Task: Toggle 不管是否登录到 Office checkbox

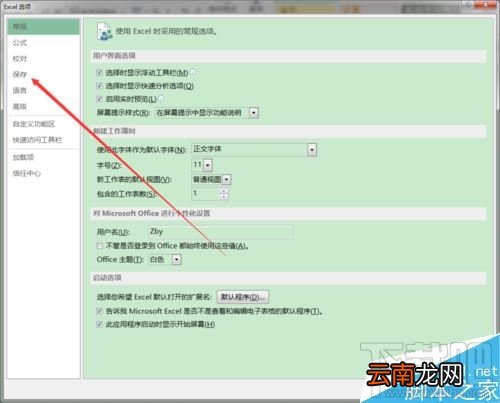Action: (x=99, y=246)
